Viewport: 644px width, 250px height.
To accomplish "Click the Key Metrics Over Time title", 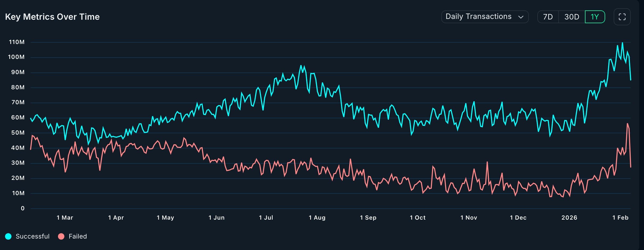I will pyautogui.click(x=52, y=17).
